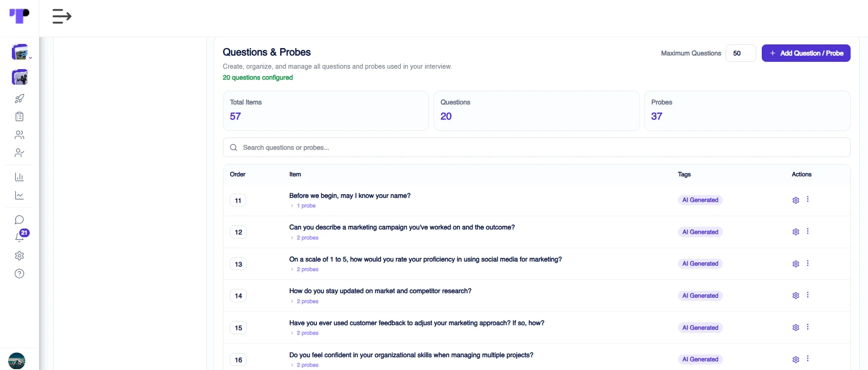This screenshot has height=370, width=868.
Task: Expand the 1 probe list under question 11
Action: [x=303, y=206]
